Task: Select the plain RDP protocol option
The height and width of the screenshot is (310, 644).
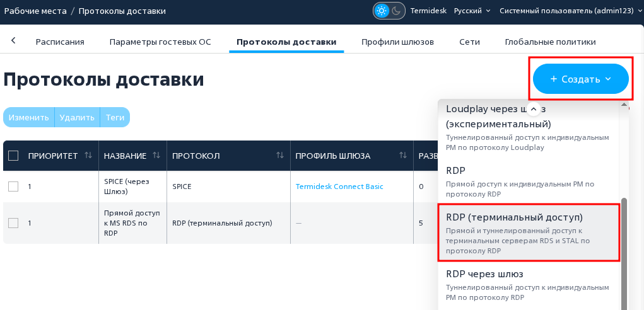Action: tap(529, 182)
